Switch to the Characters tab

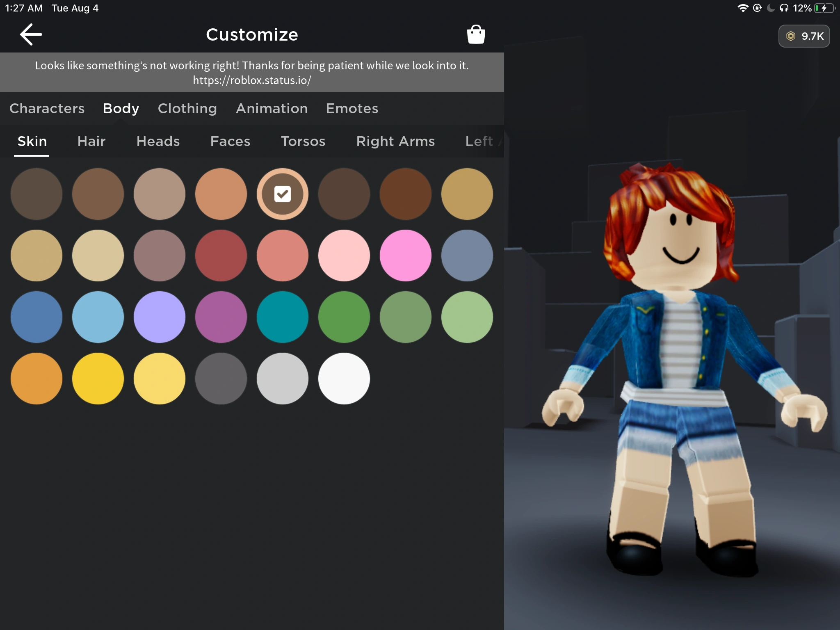(x=47, y=108)
